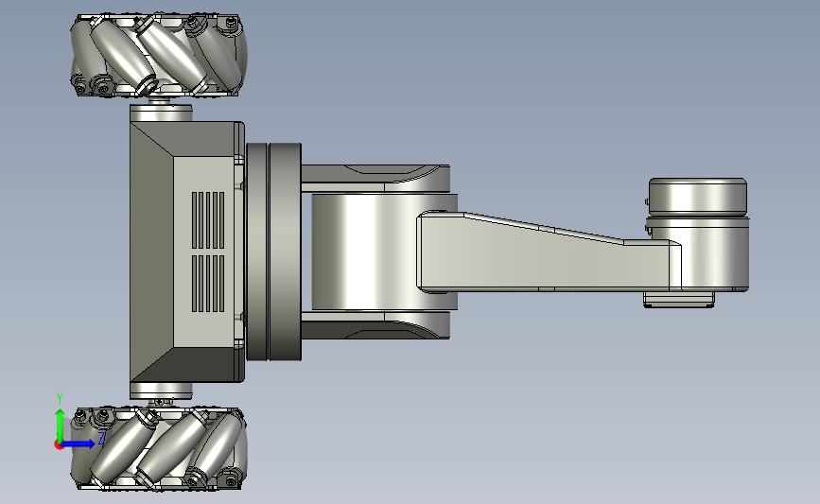820x504 pixels.
Task: Select the upper fork bracket of shoulder
Action: pyautogui.click(x=375, y=179)
